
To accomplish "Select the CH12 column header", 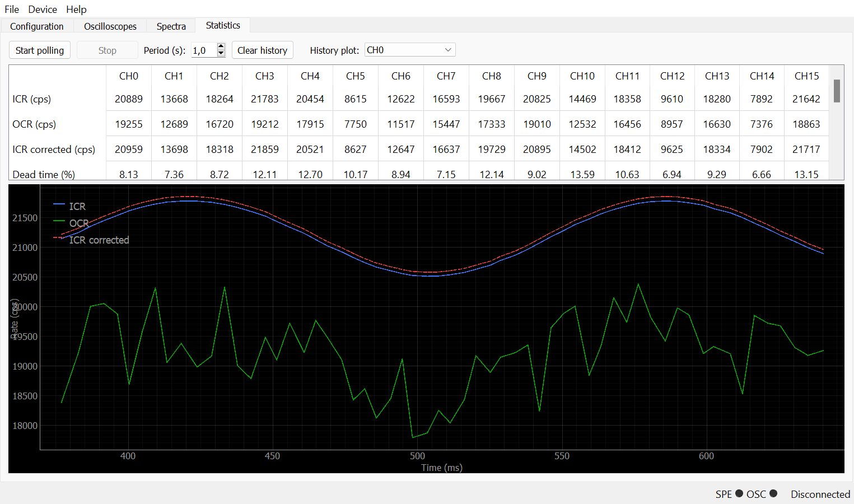I will coord(672,76).
